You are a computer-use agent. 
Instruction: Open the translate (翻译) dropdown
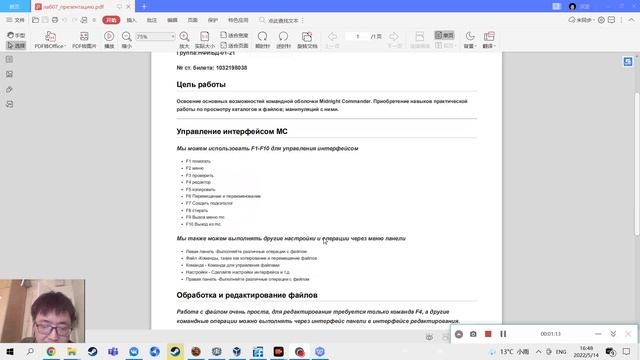coord(489,40)
